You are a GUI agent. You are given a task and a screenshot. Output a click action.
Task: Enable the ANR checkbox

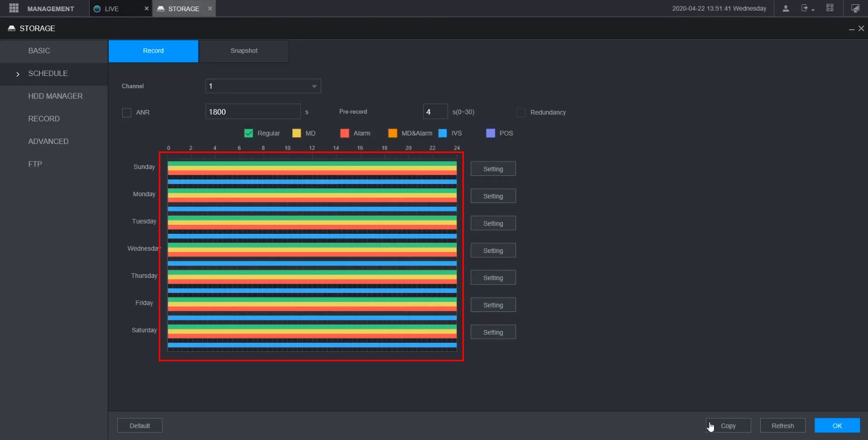(x=126, y=113)
